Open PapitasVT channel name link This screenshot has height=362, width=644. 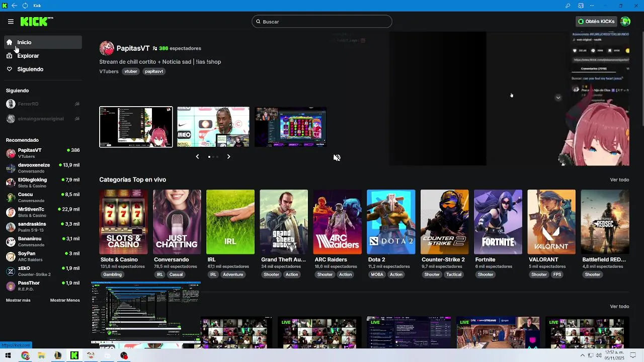click(133, 48)
